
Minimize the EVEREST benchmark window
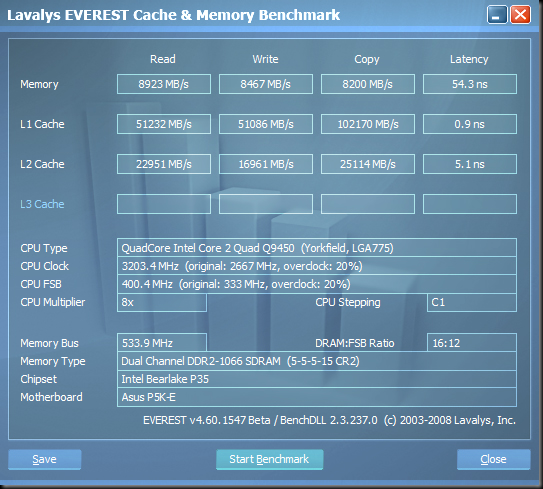pos(497,15)
